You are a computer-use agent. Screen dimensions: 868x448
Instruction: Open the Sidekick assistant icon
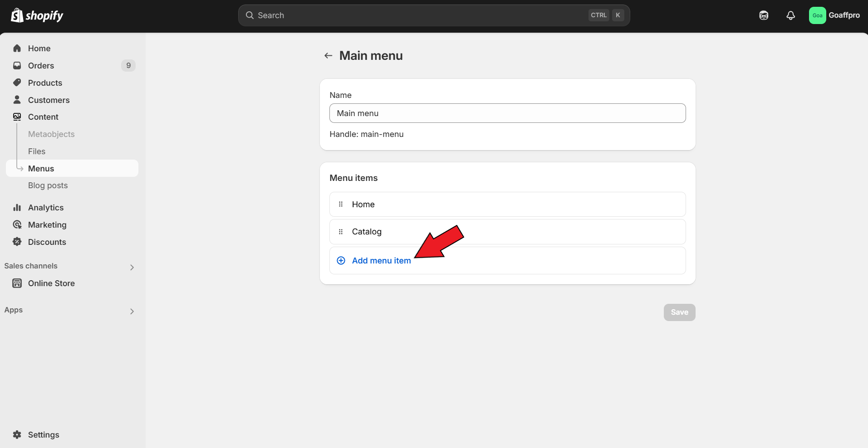click(x=764, y=15)
